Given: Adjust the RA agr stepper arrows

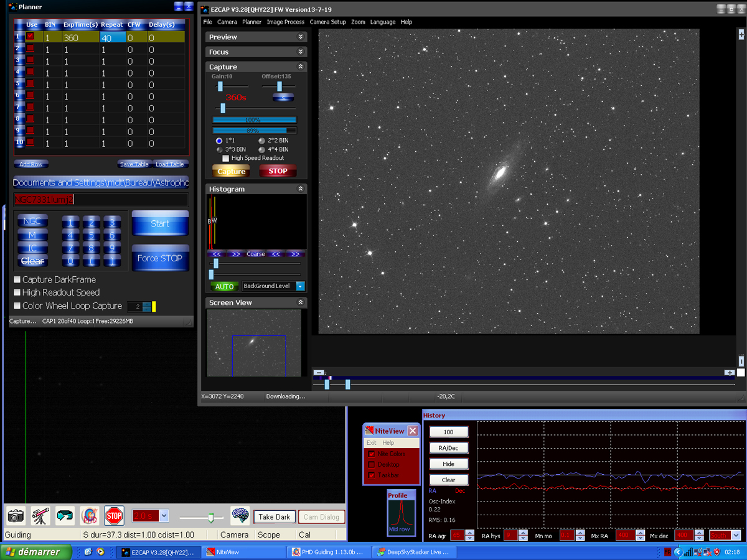Looking at the screenshot, I should 470,535.
